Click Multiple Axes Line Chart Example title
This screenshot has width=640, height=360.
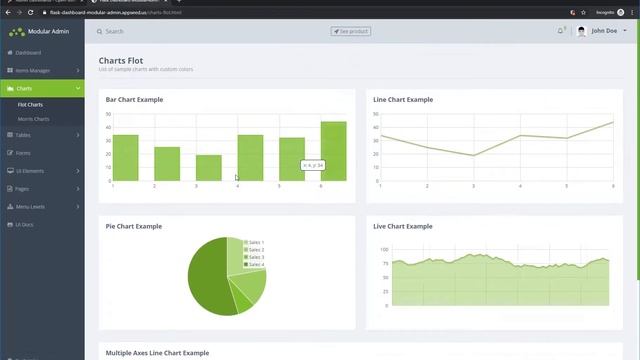coord(157,353)
